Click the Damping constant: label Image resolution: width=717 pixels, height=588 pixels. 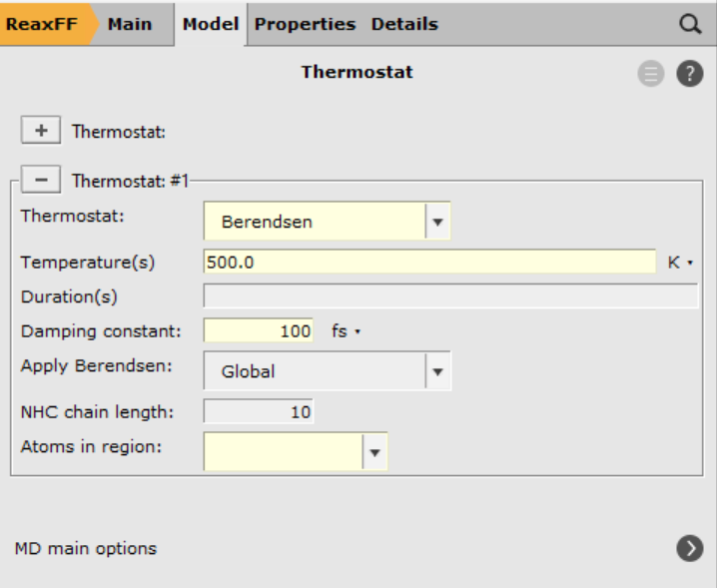click(101, 331)
